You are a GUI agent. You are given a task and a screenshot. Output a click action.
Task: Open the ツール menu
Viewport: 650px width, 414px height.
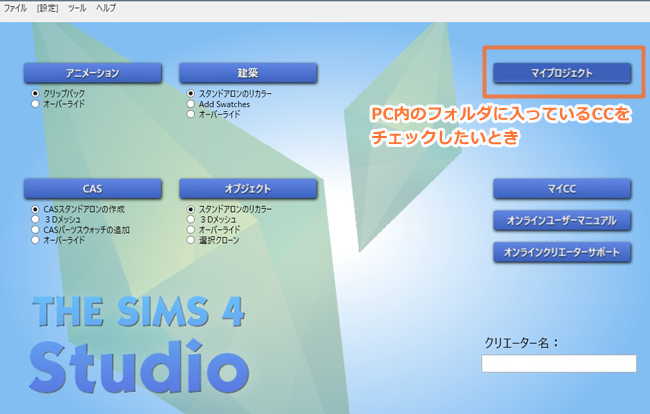(77, 8)
